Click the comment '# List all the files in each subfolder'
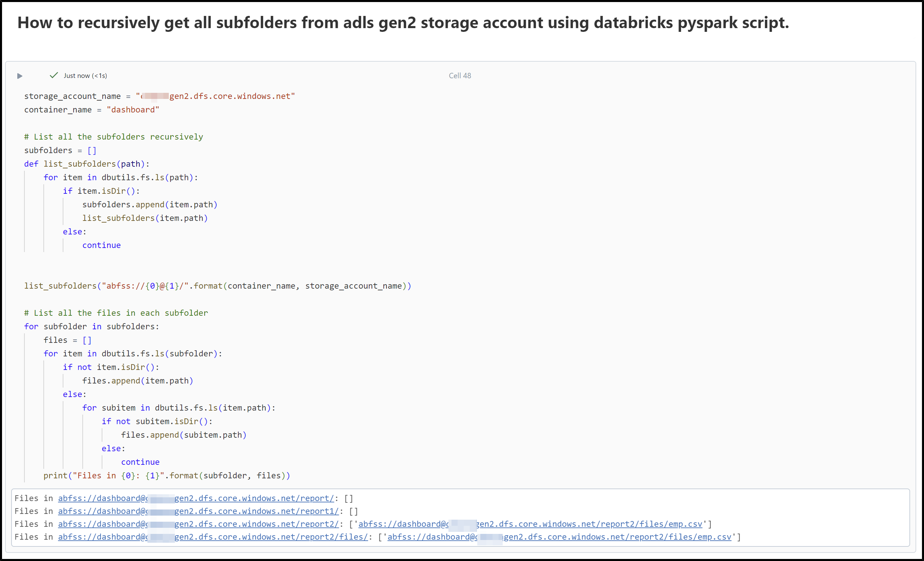 coord(116,313)
